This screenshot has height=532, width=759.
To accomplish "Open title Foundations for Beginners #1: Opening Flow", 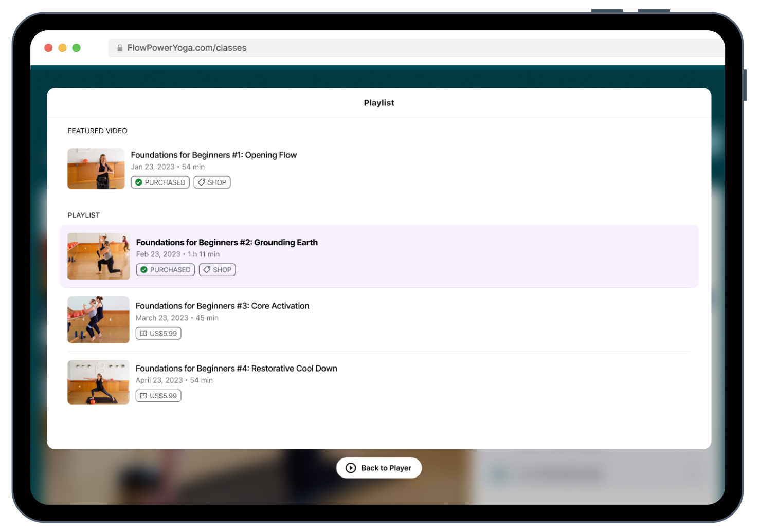I will [x=213, y=155].
